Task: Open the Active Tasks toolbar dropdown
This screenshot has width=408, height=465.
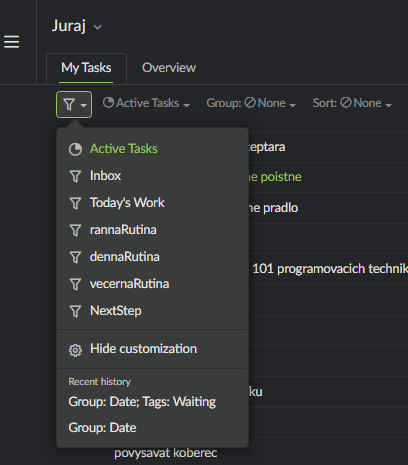Action: pyautogui.click(x=146, y=103)
